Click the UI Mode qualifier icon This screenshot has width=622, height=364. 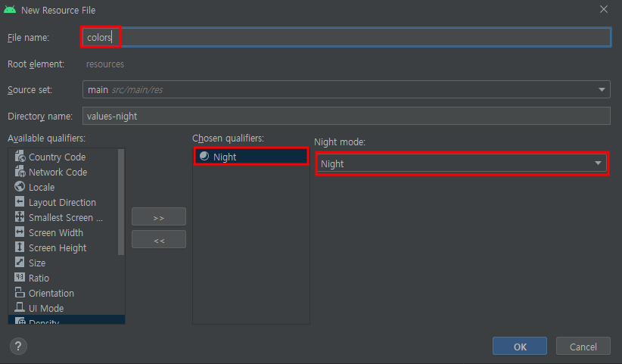[x=20, y=307]
